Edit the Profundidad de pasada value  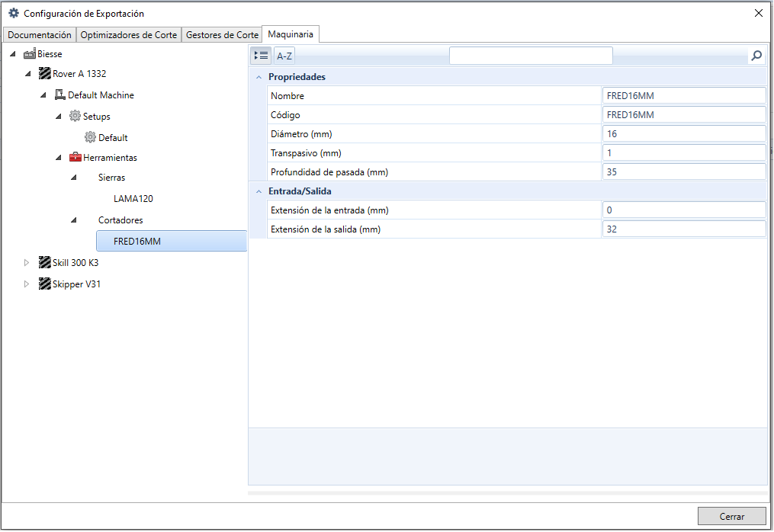tap(684, 171)
